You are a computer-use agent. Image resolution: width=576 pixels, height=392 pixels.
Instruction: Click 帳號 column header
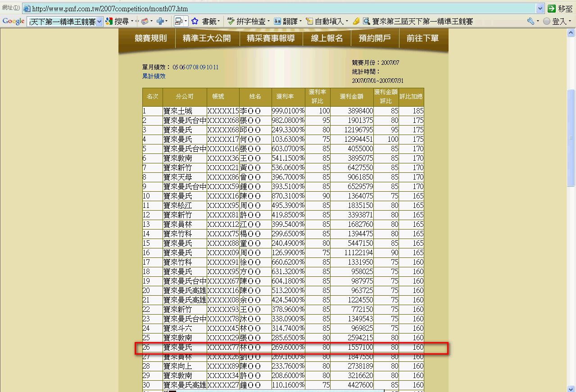(x=223, y=97)
